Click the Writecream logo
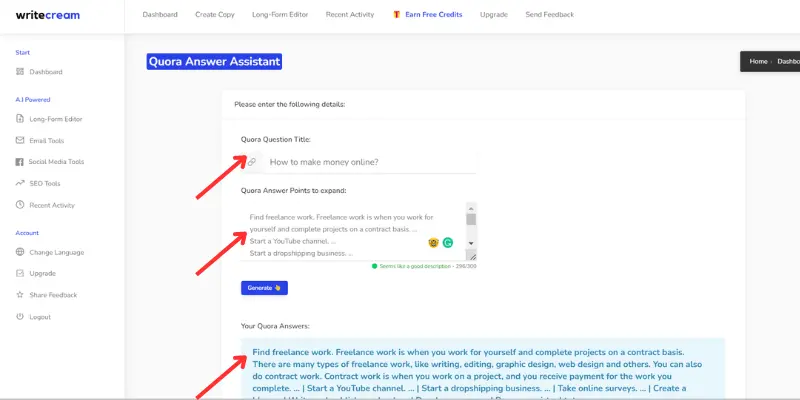The height and width of the screenshot is (400, 800). pos(47,15)
